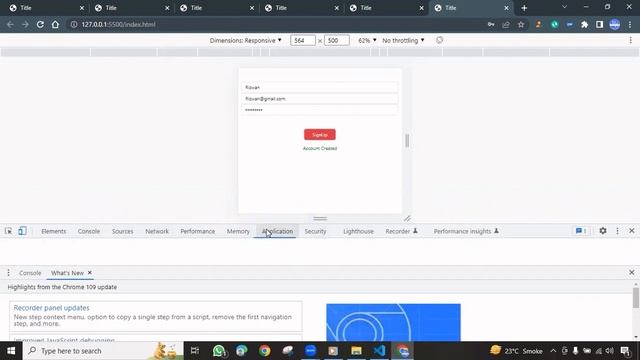The image size is (640, 360).
Task: Click the forward navigation arrow
Action: [25, 24]
